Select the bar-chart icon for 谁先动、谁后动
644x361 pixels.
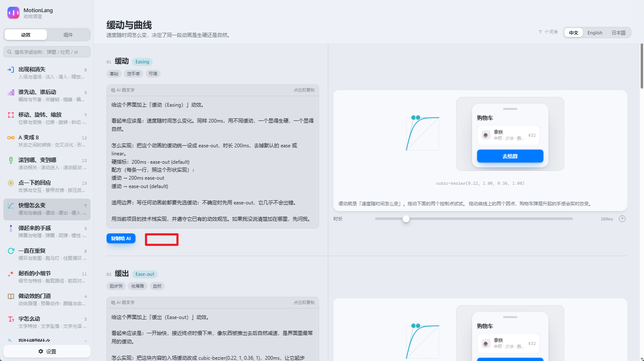click(11, 92)
